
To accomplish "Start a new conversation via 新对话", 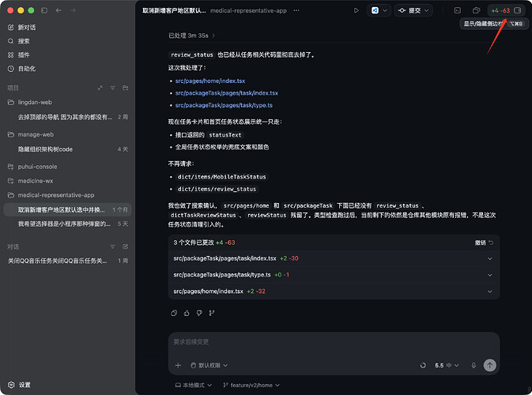I will [21, 28].
